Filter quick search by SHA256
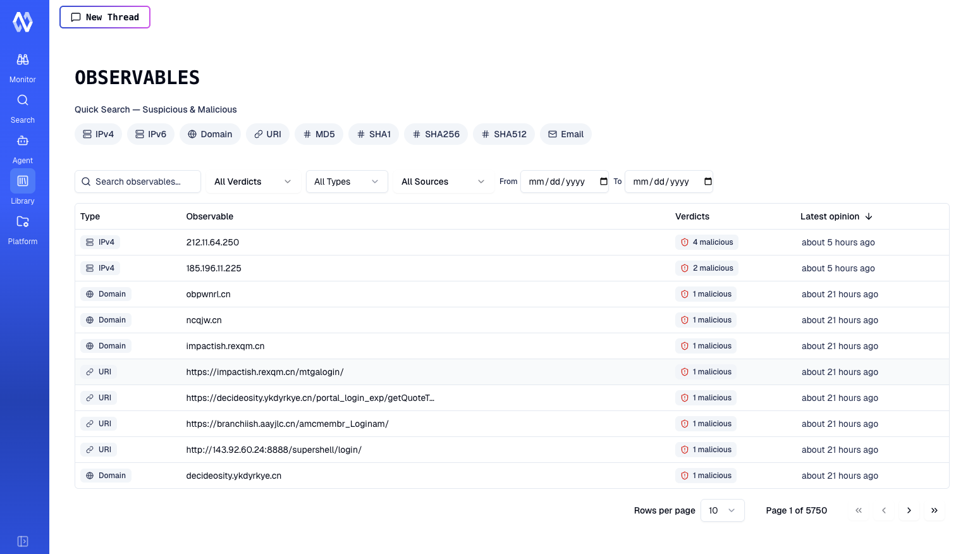 tap(436, 134)
